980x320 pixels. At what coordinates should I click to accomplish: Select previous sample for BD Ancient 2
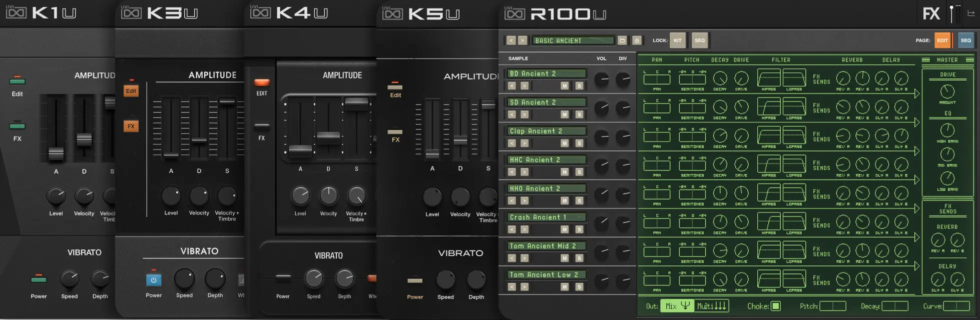tap(512, 86)
